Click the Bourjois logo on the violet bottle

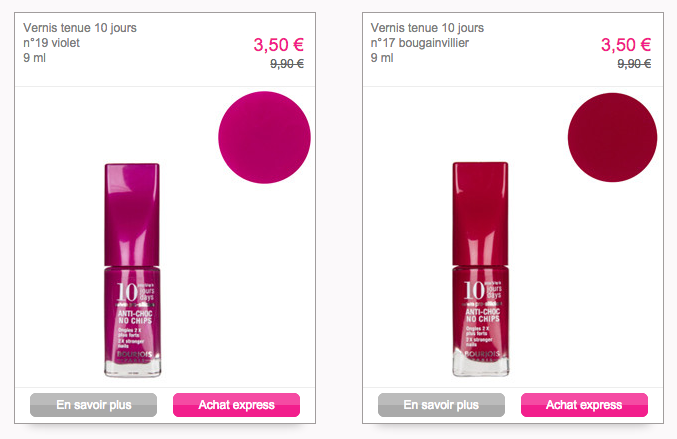(x=134, y=356)
